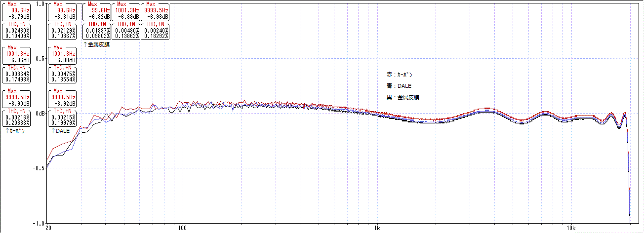Click the ↑DALE column label
The image size is (644, 233).
[60, 131]
